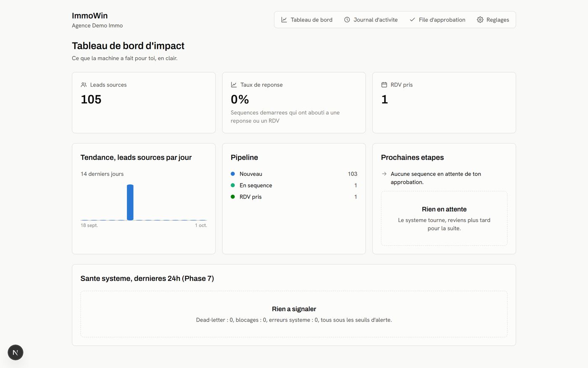Go to the Journal d'activite tab
This screenshot has width=588, height=368.
(x=371, y=20)
